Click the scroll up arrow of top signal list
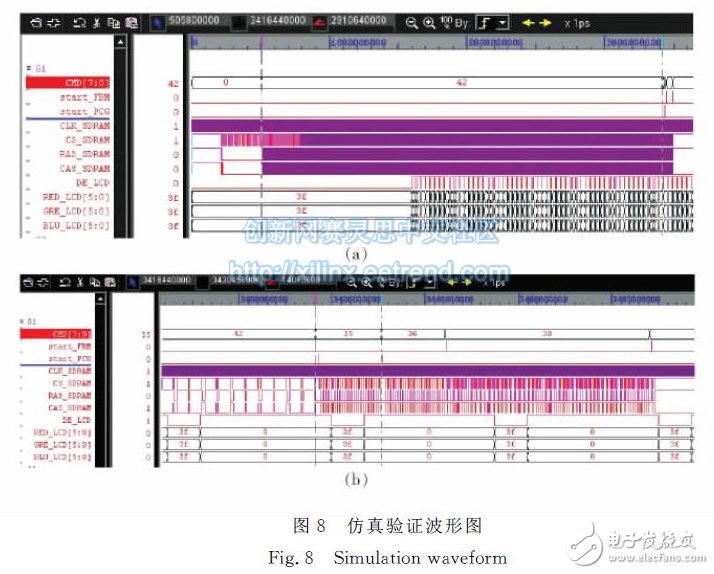This screenshot has width=714, height=574. pyautogui.click(x=121, y=43)
